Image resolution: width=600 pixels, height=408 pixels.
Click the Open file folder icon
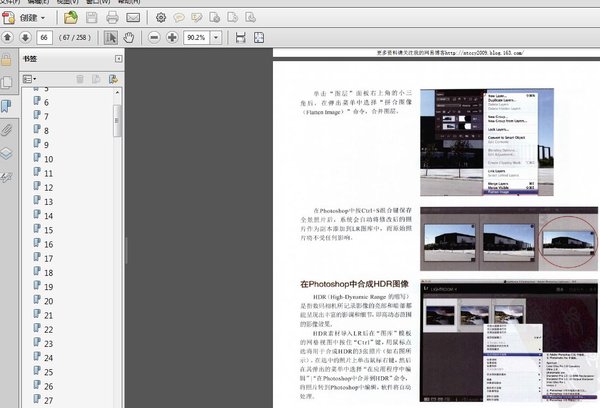(71, 18)
